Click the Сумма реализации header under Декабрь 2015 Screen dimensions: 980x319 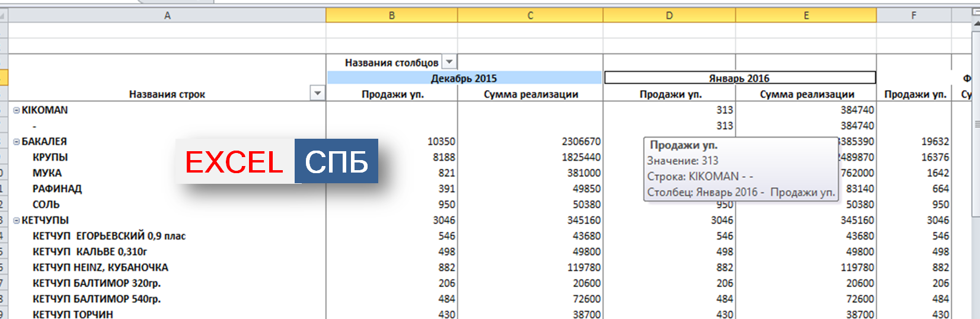pyautogui.click(x=531, y=94)
